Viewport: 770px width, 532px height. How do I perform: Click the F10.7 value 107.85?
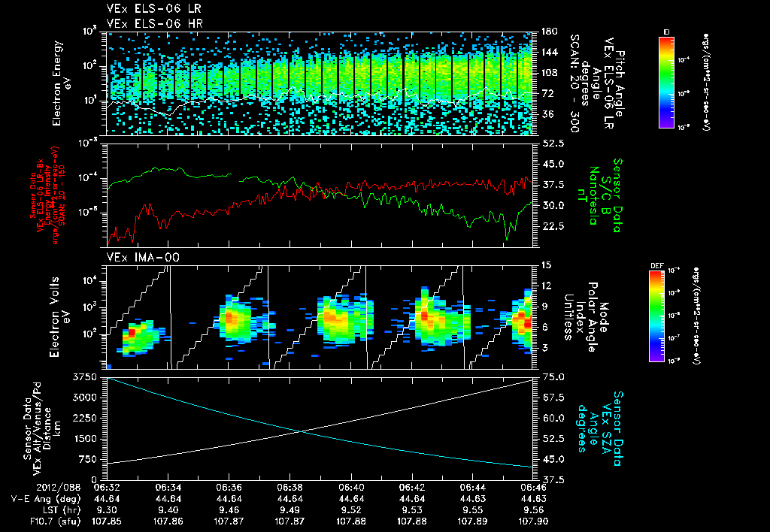click(x=107, y=521)
